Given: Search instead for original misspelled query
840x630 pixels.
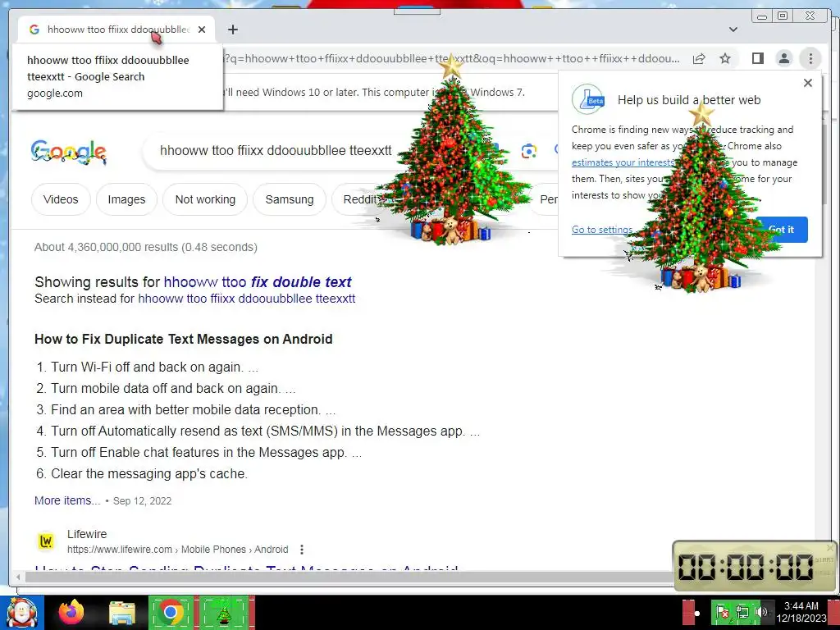Looking at the screenshot, I should (246, 299).
